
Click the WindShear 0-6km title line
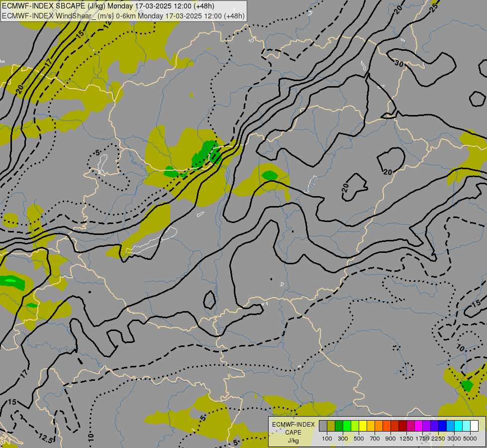(x=123, y=16)
